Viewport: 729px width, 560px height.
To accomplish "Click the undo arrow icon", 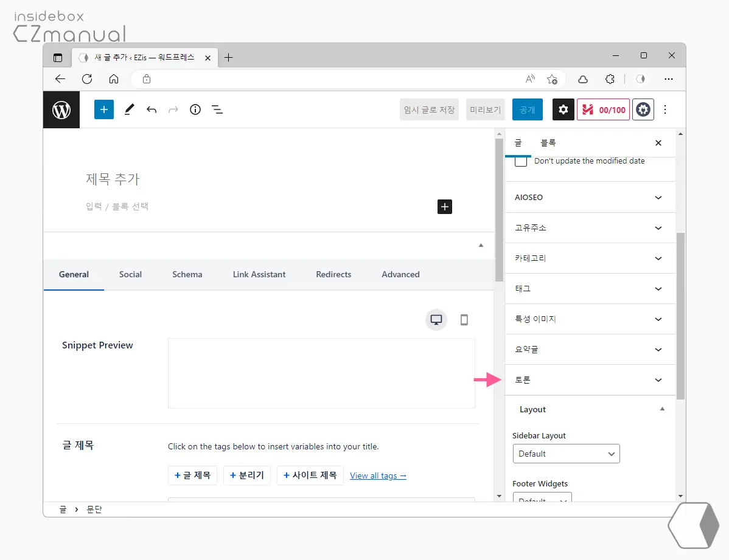I will pos(152,109).
